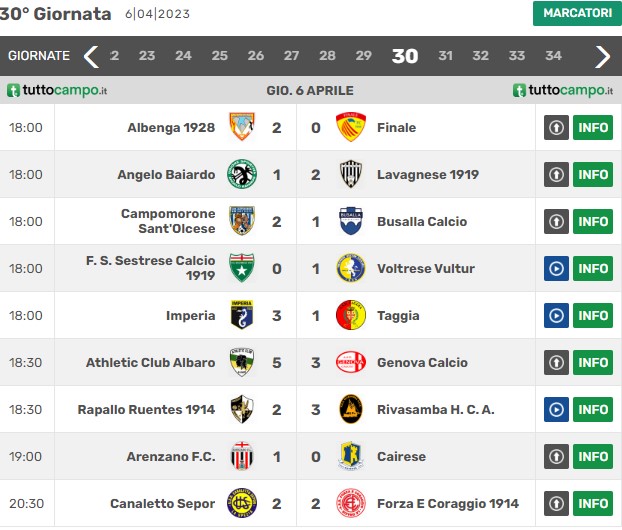Open Athletic Club Albaro team page
Viewport: 622px width, 530px height.
[x=150, y=363]
